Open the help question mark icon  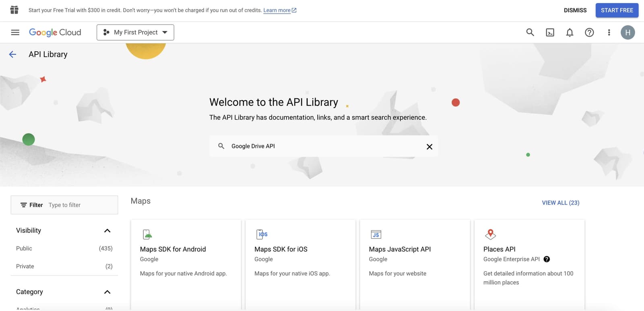(589, 32)
